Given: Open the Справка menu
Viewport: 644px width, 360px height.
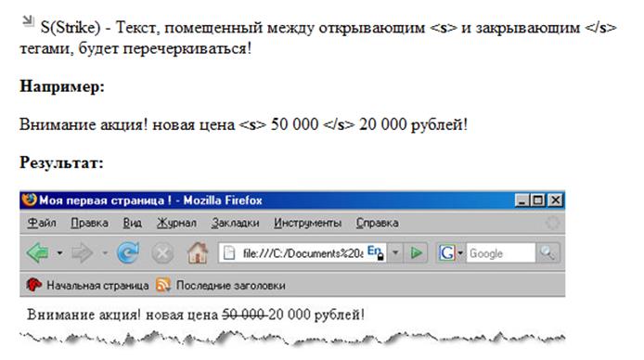Looking at the screenshot, I should click(x=377, y=223).
